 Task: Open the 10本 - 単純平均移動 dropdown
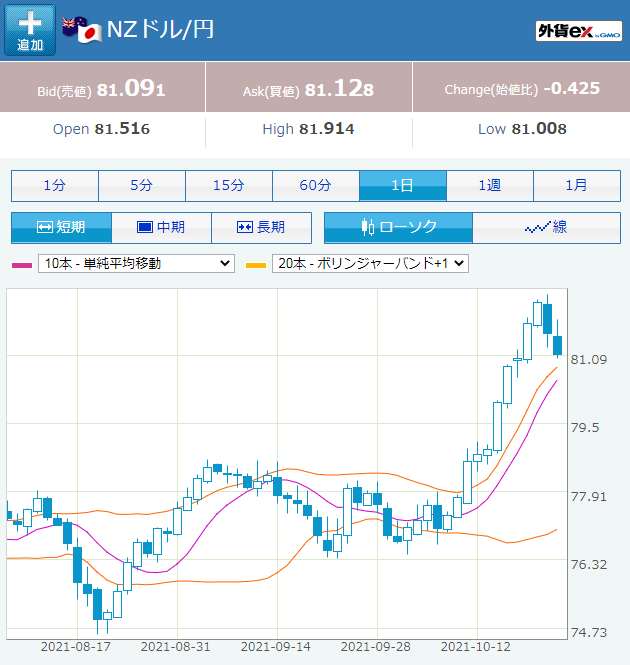[136, 263]
